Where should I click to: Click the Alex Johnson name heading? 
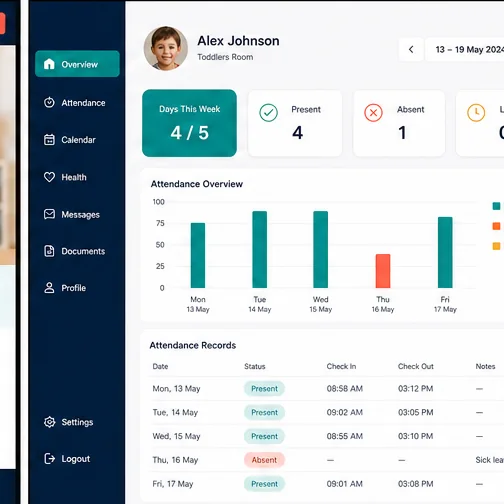[238, 41]
